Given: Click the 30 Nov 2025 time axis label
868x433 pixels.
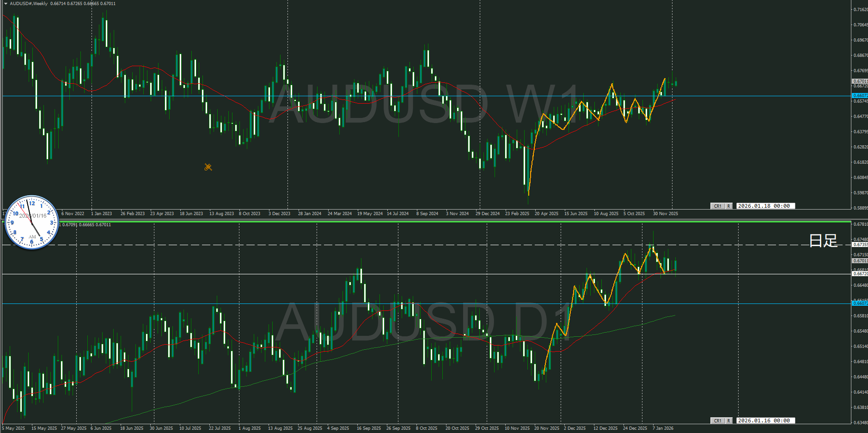Looking at the screenshot, I should point(665,214).
